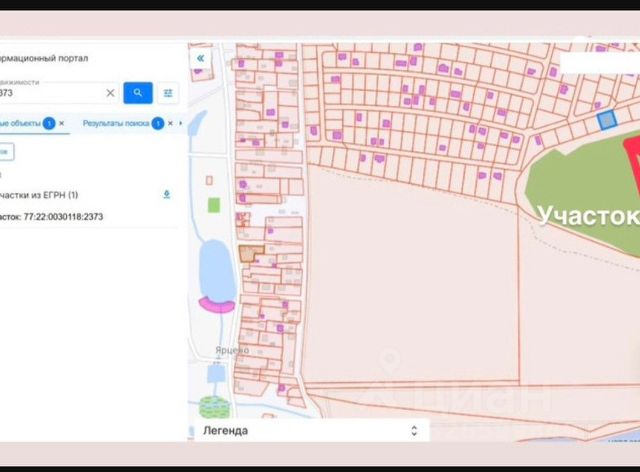Select the blue highlighted parcel on map
640x472 pixels.
(x=607, y=120)
